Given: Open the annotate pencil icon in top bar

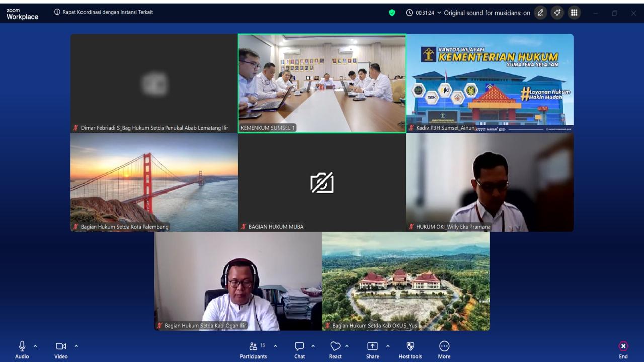Looking at the screenshot, I should [x=541, y=13].
